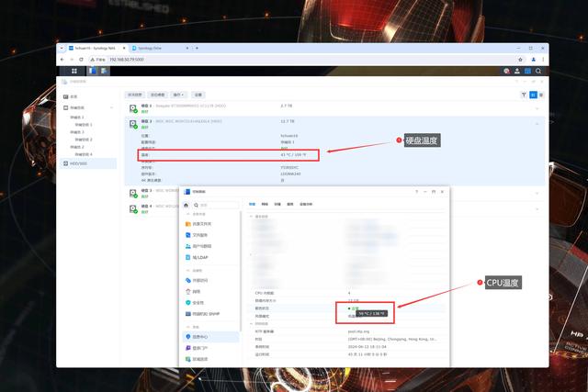Expand the drive 3 details chevron
The width and height of the screenshot is (588, 392).
pyautogui.click(x=537, y=194)
